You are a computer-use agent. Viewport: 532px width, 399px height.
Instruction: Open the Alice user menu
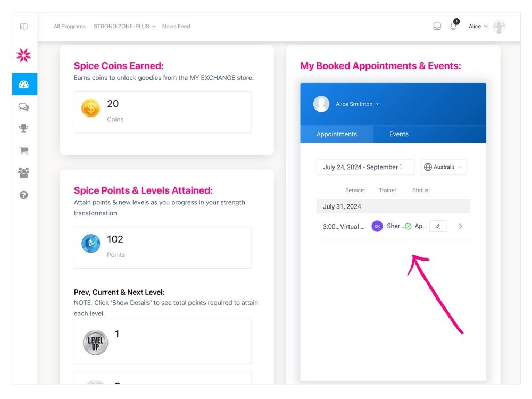click(x=478, y=26)
